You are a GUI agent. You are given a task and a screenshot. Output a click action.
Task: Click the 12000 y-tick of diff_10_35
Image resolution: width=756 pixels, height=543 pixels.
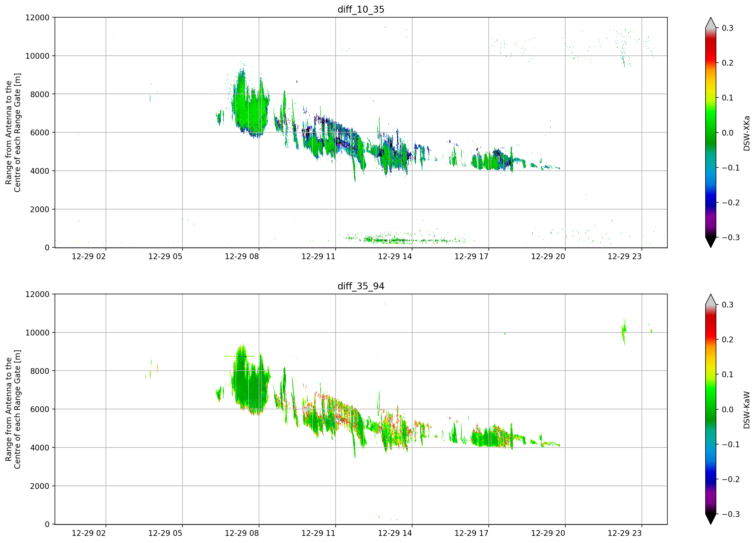(37, 18)
